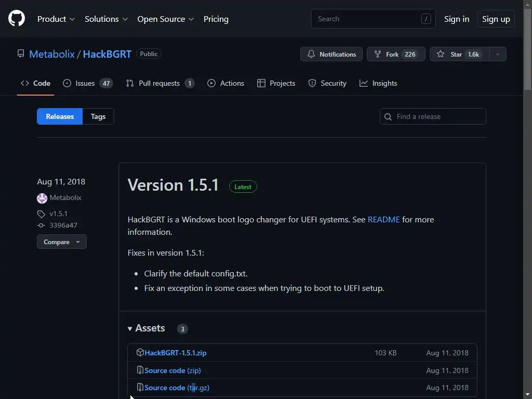Open the Version 1.5.1 release title
Image resolution: width=532 pixels, height=399 pixels.
173,185
